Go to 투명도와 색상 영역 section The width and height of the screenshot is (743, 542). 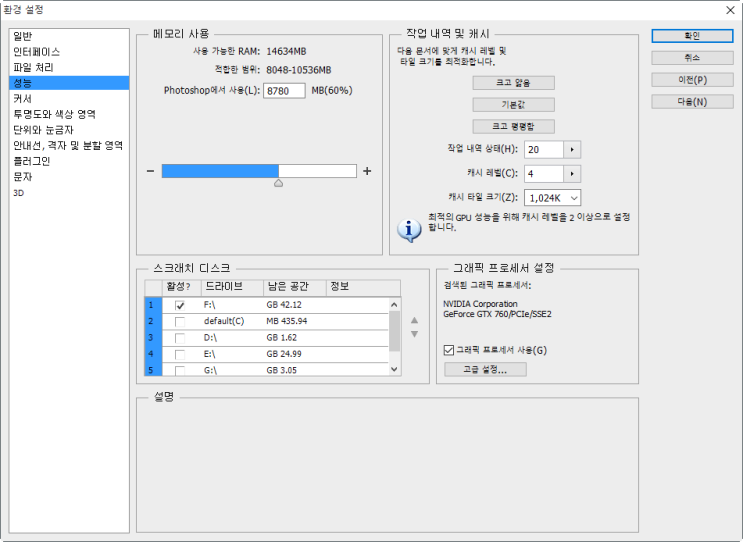(69, 114)
